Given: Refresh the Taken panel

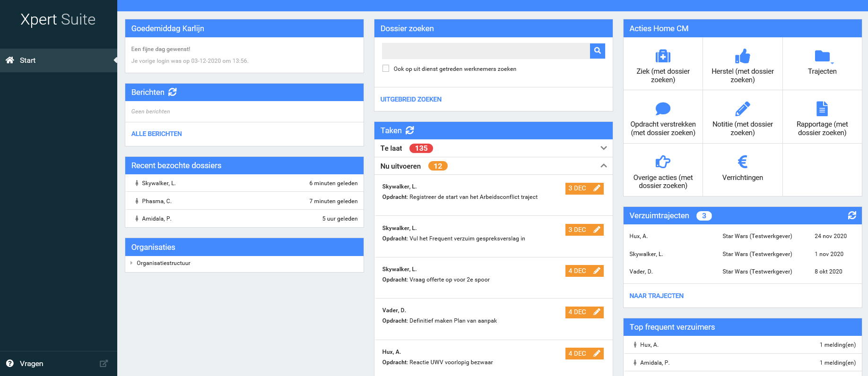Looking at the screenshot, I should click(x=410, y=130).
